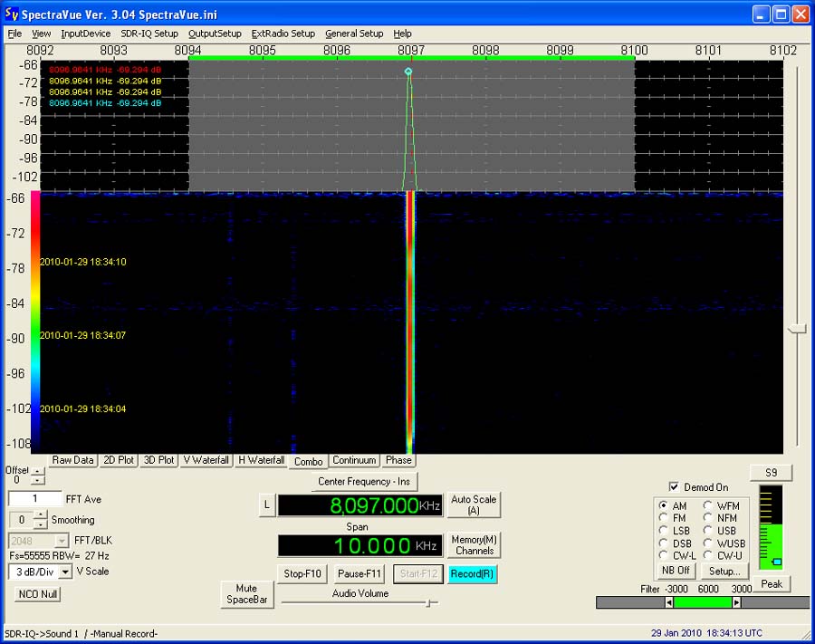The height and width of the screenshot is (644, 815).
Task: Click the vertical level slider thumb
Action: click(796, 329)
